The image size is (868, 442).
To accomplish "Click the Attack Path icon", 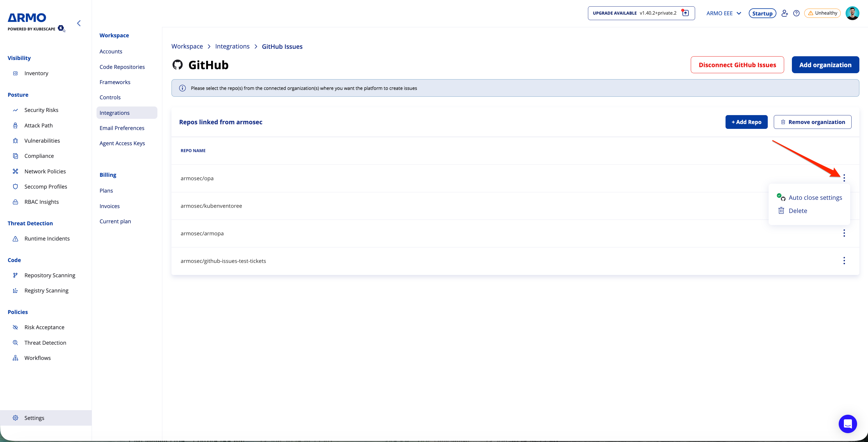I will click(15, 125).
